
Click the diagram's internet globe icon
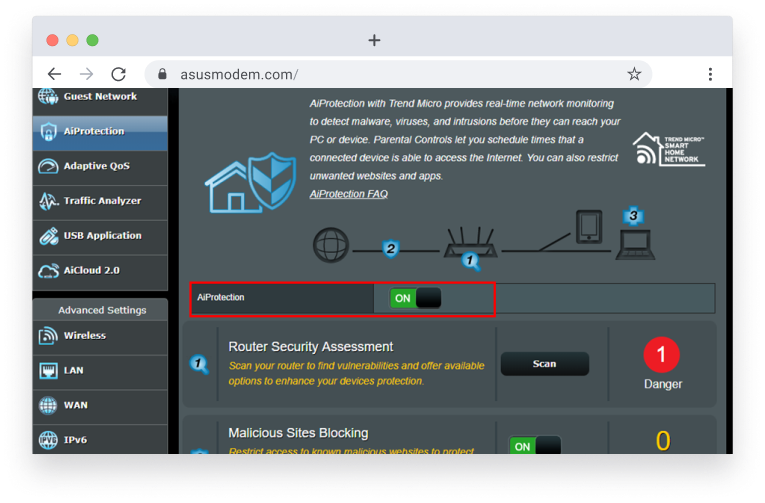pos(331,245)
